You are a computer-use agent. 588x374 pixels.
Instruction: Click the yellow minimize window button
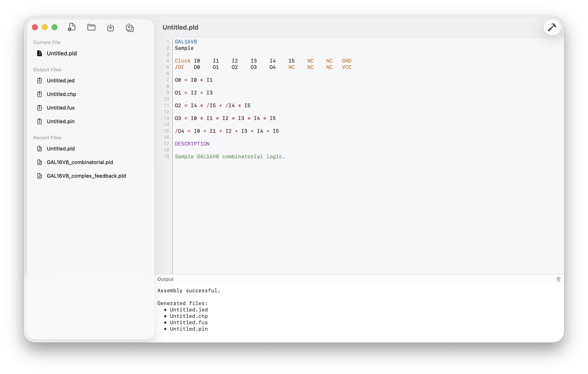45,27
